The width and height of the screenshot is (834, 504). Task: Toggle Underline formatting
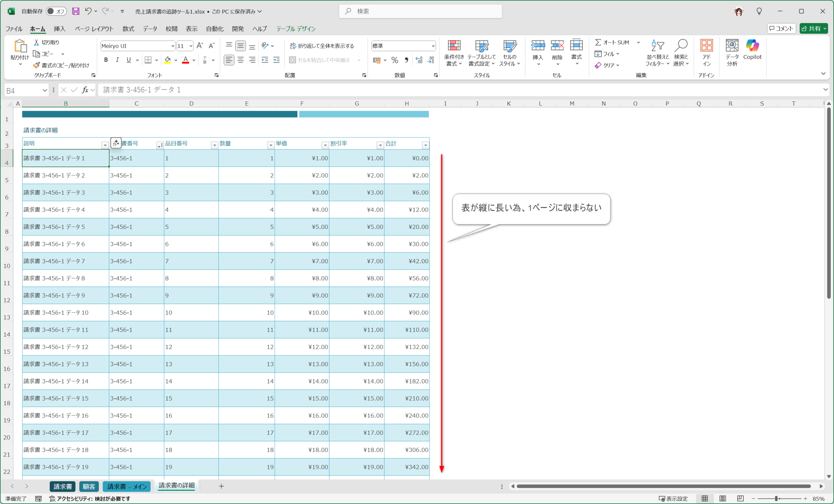pyautogui.click(x=129, y=60)
